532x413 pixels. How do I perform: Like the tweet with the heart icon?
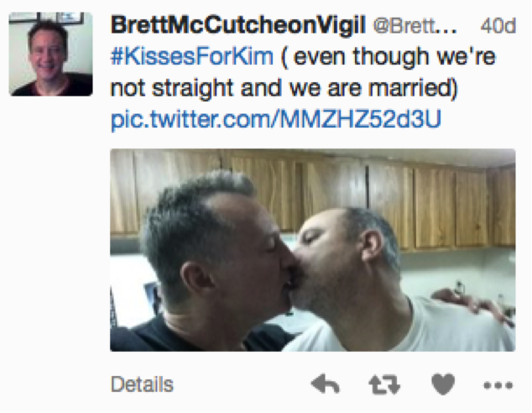443,384
